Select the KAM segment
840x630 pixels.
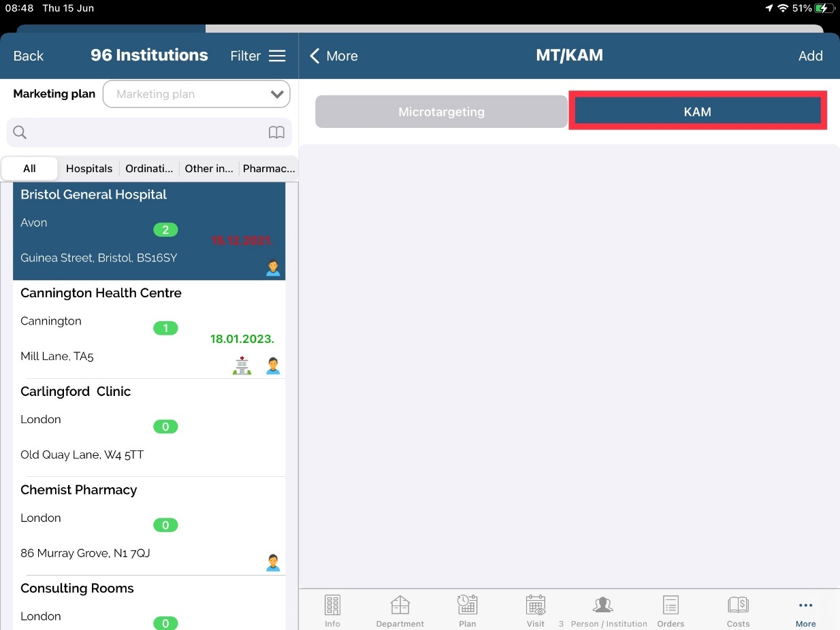click(x=697, y=112)
